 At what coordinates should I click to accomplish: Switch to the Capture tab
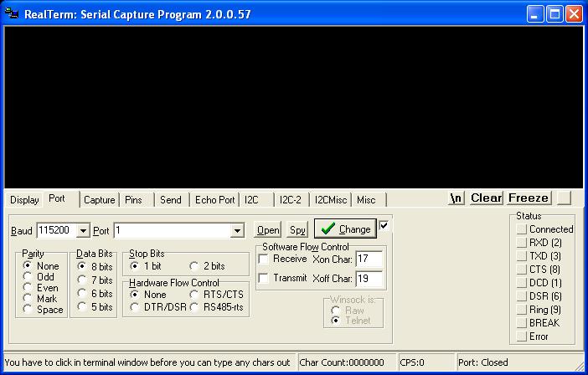tap(100, 200)
